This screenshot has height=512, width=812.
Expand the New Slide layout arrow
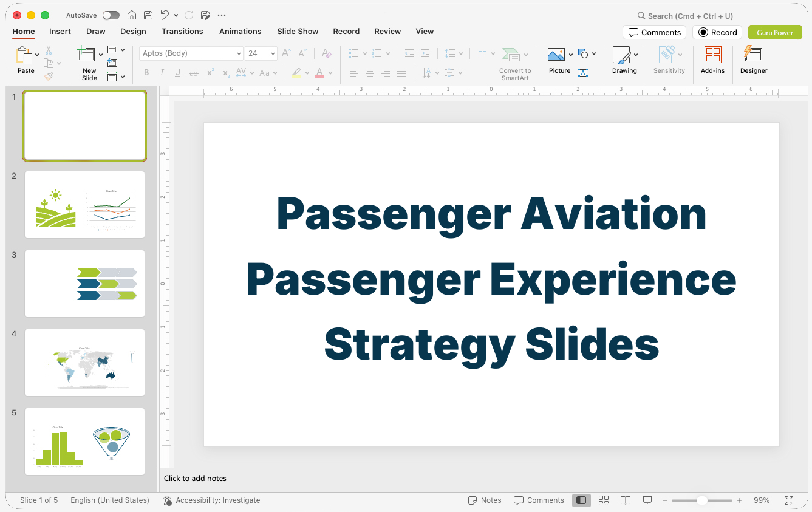click(x=101, y=55)
